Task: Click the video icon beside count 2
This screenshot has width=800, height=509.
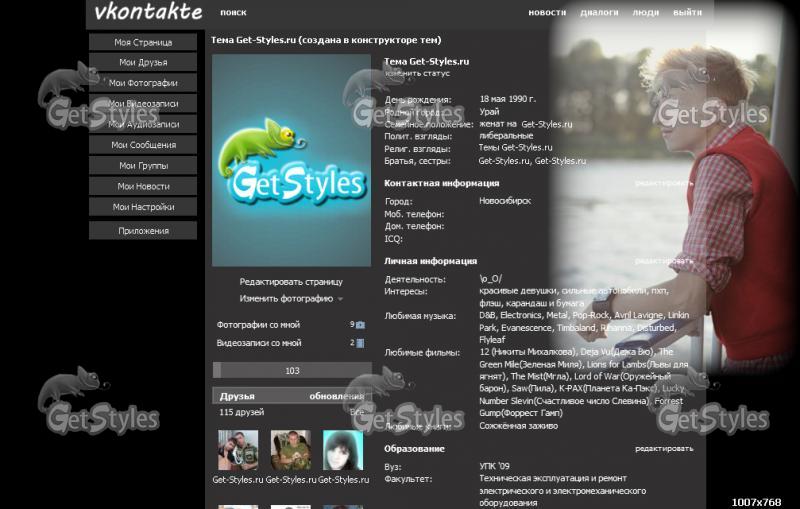Action: [360, 343]
